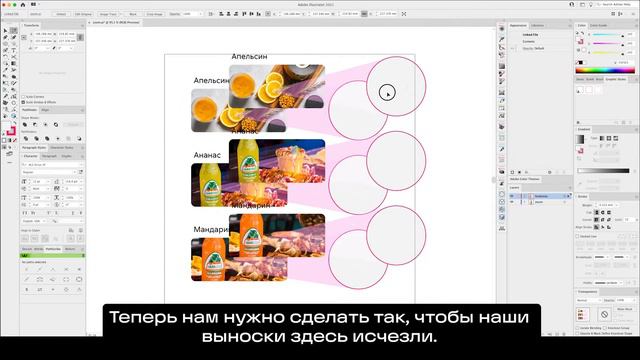Screen dimensions: 640x360
Task: Open the stroke Weight dropdown
Action: 607,205
